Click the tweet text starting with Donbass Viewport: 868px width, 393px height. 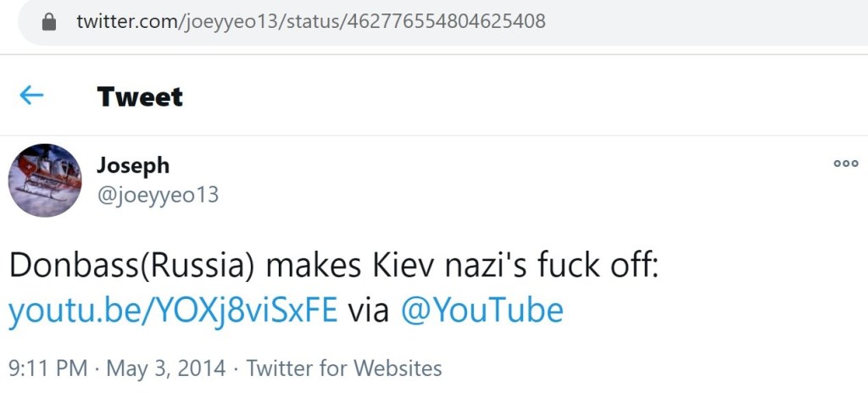point(332,266)
